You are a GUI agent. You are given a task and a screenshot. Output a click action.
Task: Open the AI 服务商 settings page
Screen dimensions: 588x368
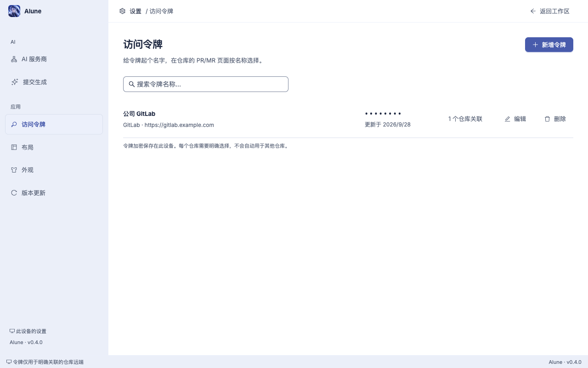[x=54, y=59]
